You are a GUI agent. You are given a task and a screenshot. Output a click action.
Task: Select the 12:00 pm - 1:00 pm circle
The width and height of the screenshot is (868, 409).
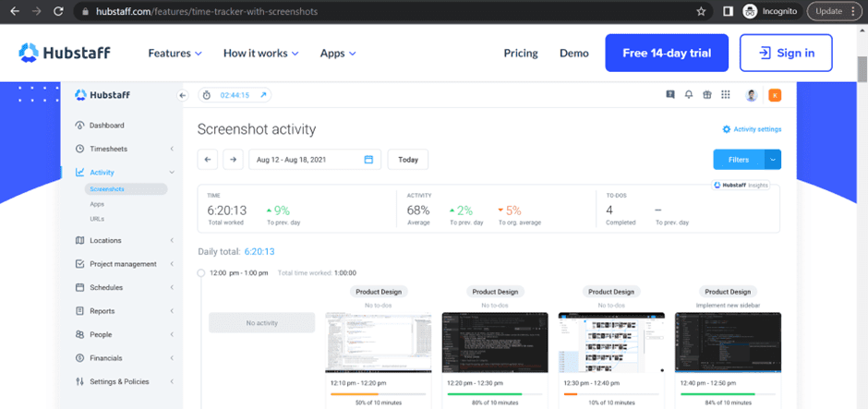tap(201, 273)
